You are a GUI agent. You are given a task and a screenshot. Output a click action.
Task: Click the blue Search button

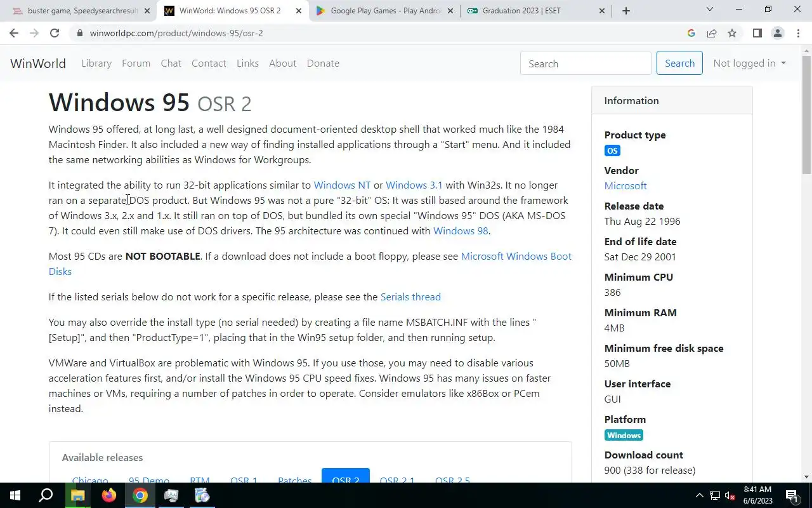pos(679,63)
